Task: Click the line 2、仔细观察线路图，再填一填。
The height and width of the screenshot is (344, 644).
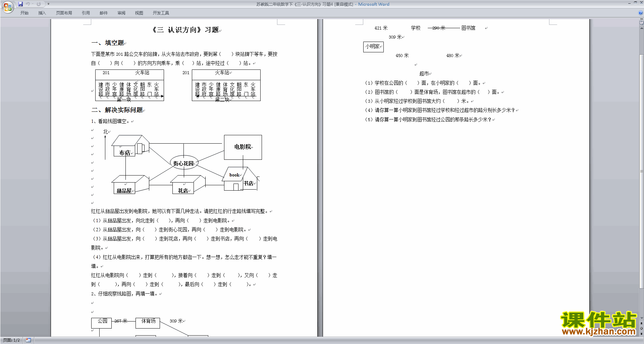Action: click(125, 294)
